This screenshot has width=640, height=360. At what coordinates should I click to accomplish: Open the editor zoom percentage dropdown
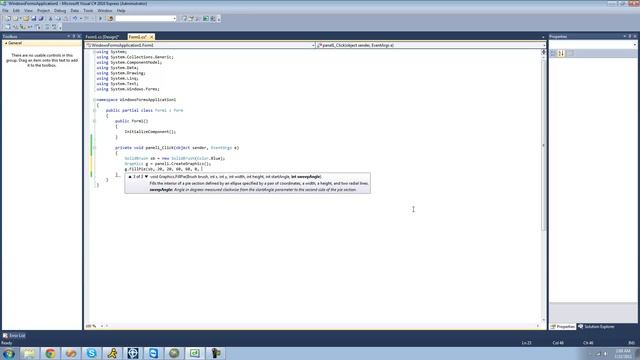[102, 326]
